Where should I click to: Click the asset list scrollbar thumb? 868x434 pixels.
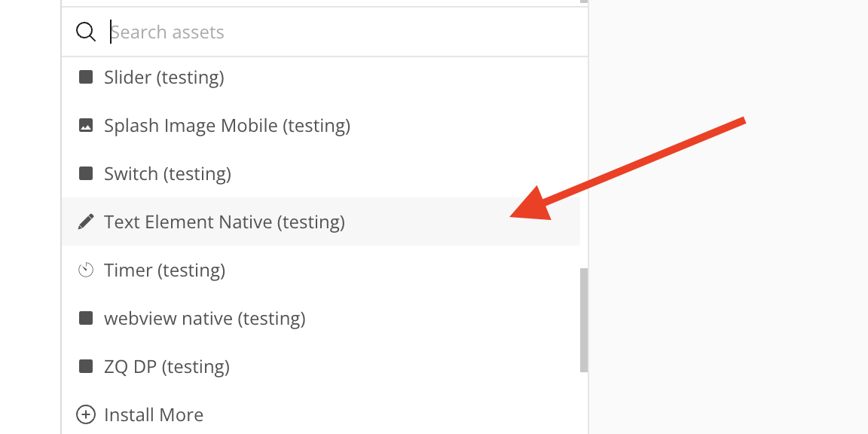click(x=583, y=319)
